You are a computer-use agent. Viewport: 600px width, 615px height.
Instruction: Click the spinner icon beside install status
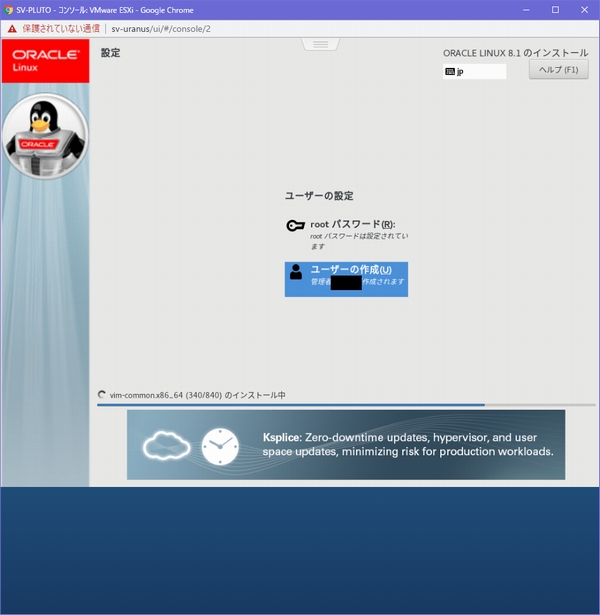click(102, 395)
